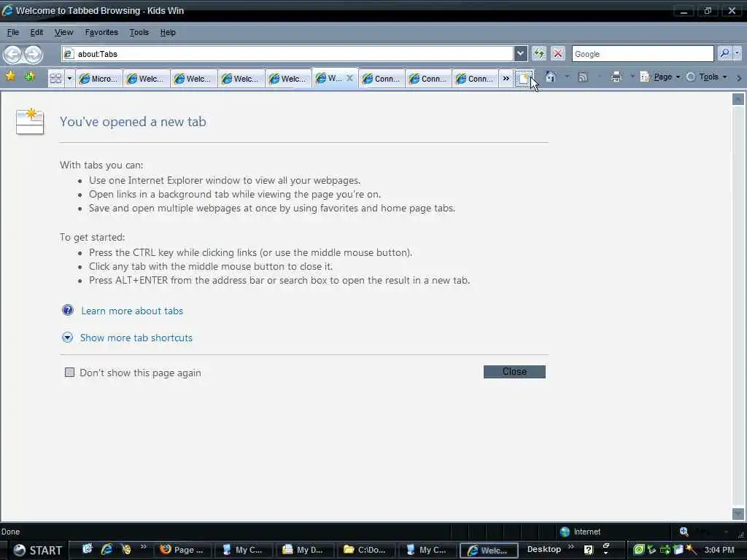Click the scrollbar up arrow
The width and height of the screenshot is (747, 560).
point(738,99)
